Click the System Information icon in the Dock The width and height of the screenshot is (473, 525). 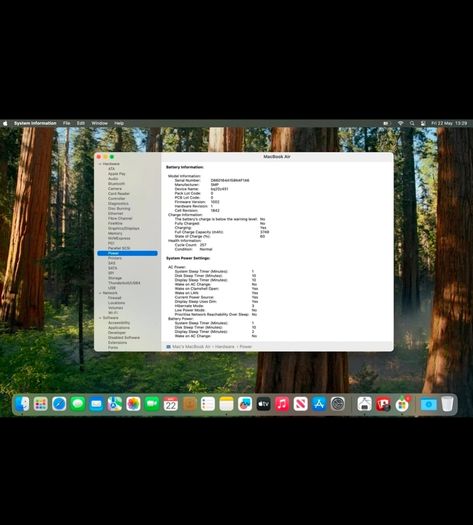365,404
